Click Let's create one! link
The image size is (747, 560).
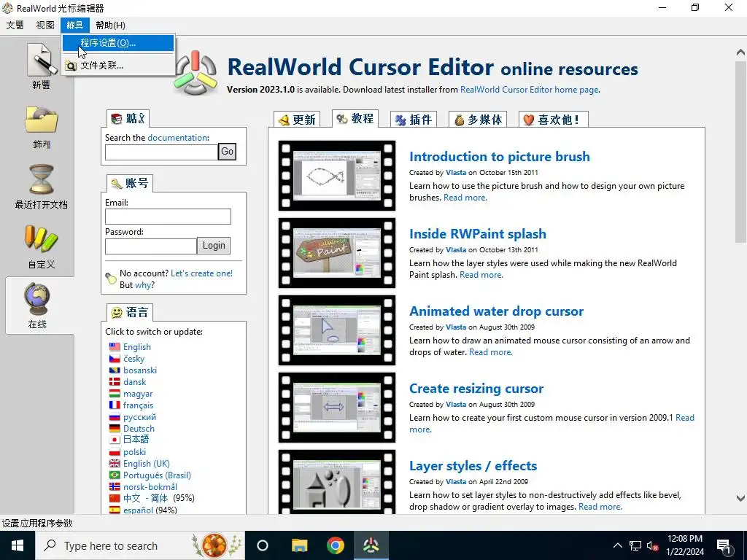tap(201, 273)
